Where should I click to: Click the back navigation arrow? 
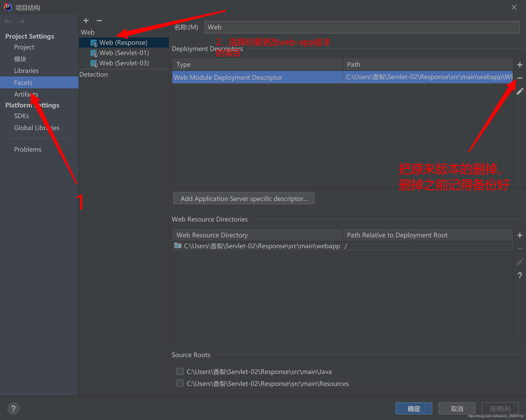[8, 21]
